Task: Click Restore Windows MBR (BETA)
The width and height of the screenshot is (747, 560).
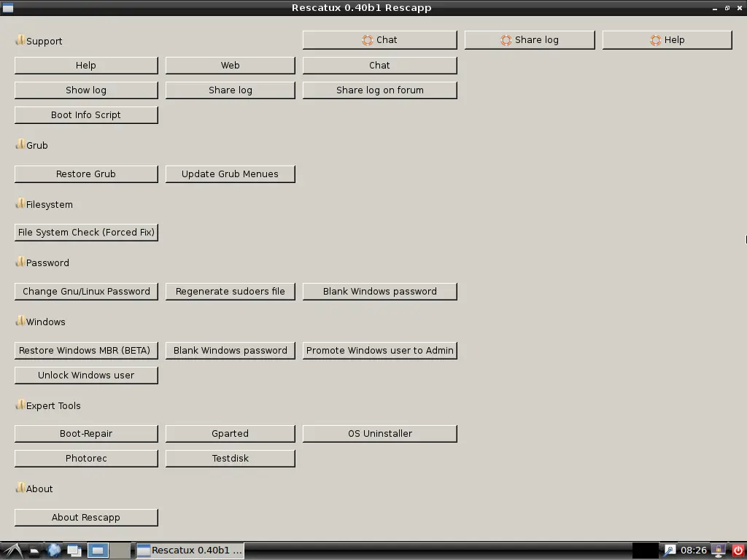Action: 86,351
